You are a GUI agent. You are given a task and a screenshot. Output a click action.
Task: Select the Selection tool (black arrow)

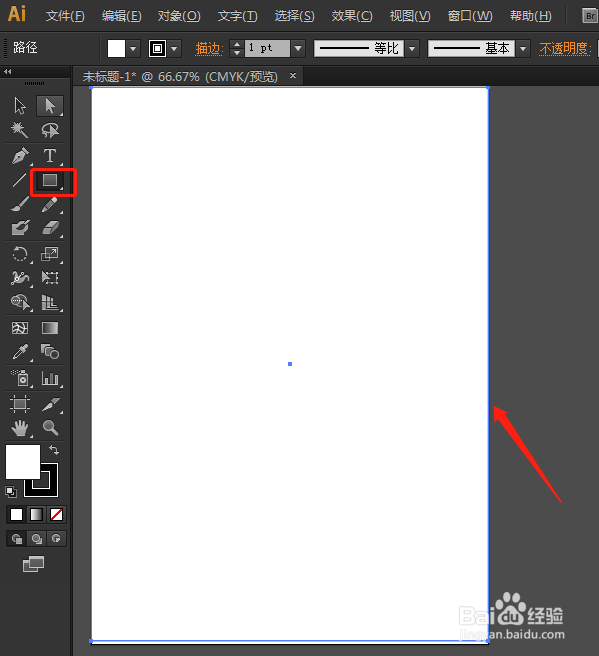tap(20, 106)
